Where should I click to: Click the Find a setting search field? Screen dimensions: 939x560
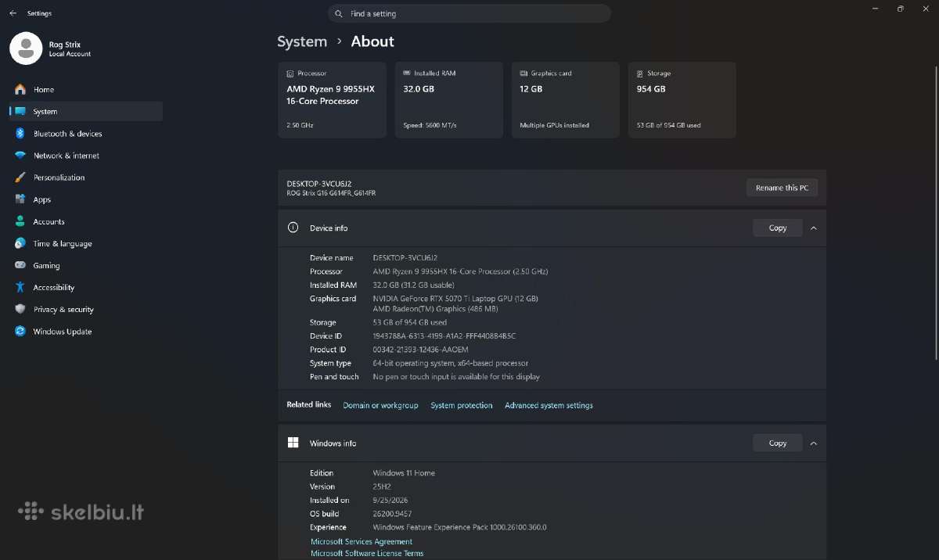[x=469, y=14]
